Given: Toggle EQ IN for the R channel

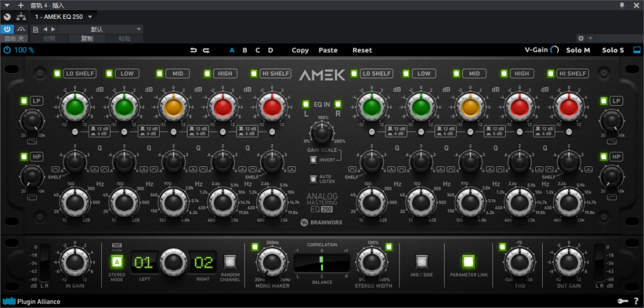Looking at the screenshot, I should pos(338,104).
